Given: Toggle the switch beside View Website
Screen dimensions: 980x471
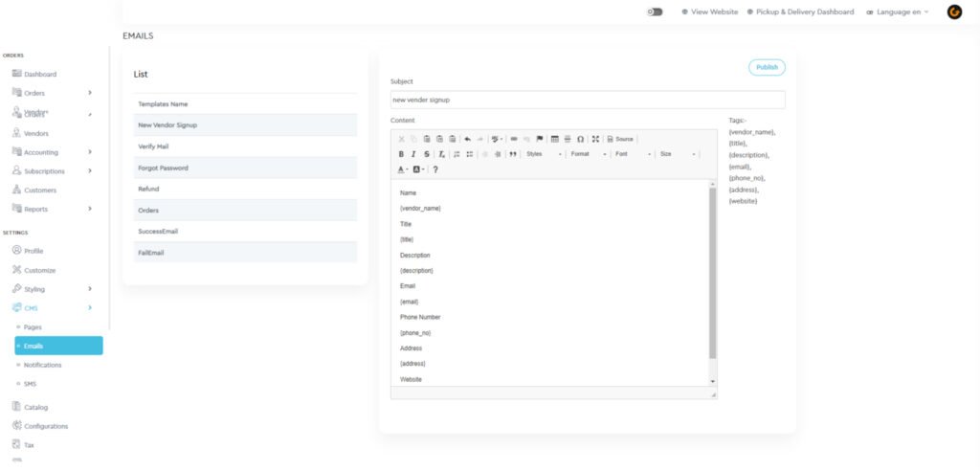Looking at the screenshot, I should (655, 11).
